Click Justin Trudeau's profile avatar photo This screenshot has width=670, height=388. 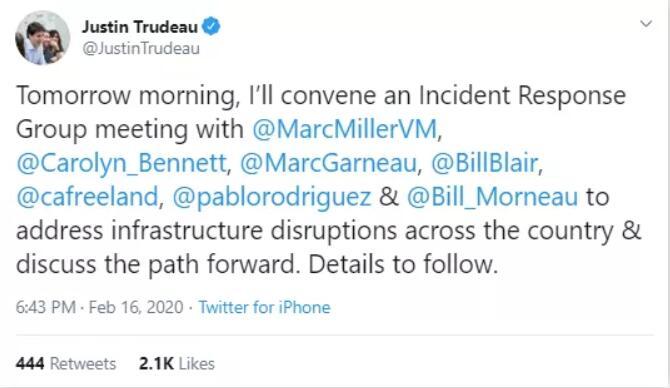[42, 38]
